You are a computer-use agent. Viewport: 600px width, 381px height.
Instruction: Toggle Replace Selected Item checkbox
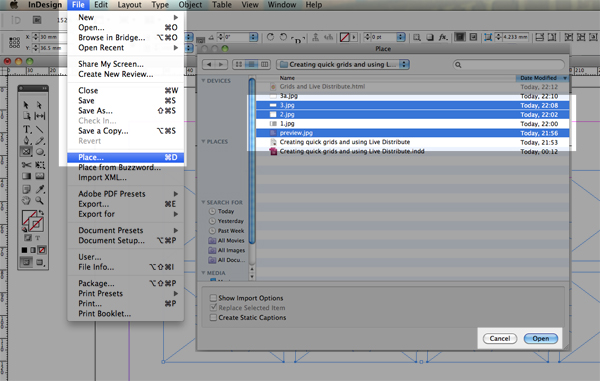coord(213,308)
